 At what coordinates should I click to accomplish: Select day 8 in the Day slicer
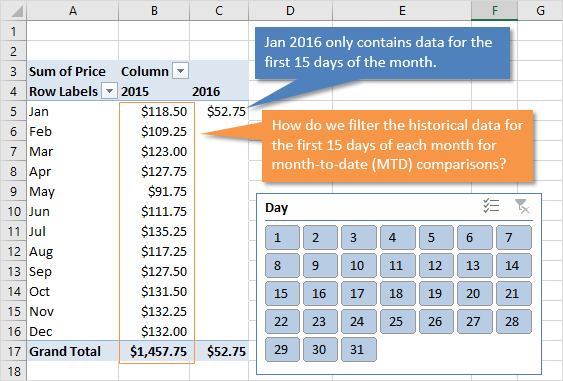[x=282, y=265]
